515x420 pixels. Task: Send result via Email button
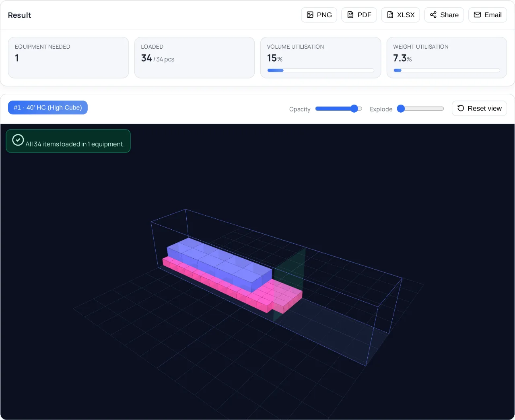point(487,15)
